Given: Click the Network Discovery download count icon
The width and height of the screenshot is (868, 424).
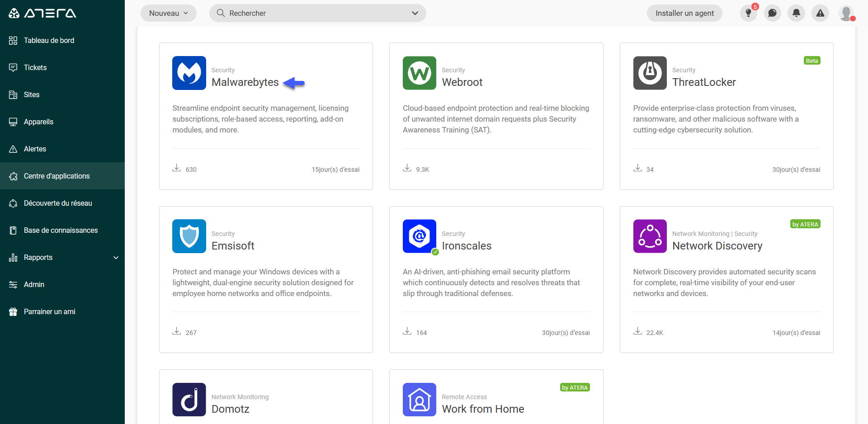Looking at the screenshot, I should pyautogui.click(x=637, y=331).
